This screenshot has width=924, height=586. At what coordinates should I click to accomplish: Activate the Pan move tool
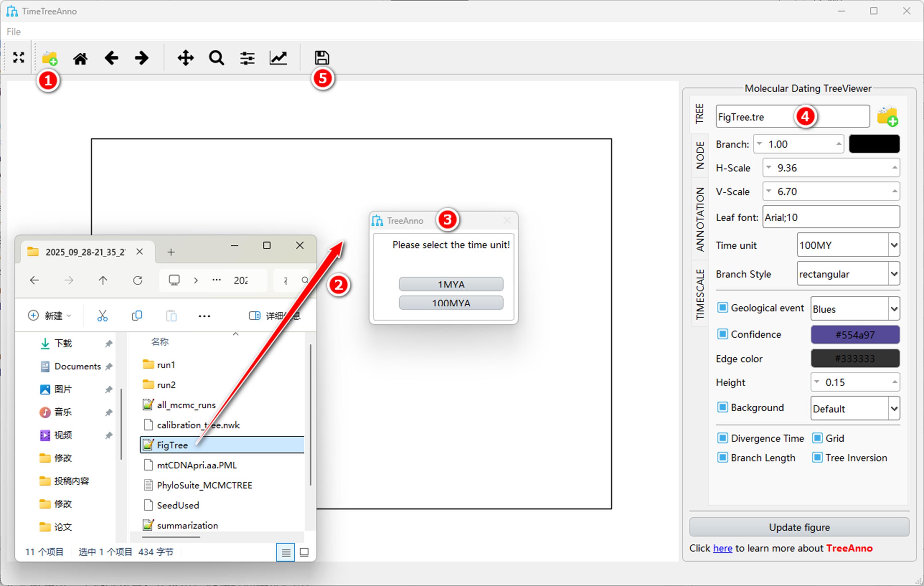(186, 58)
